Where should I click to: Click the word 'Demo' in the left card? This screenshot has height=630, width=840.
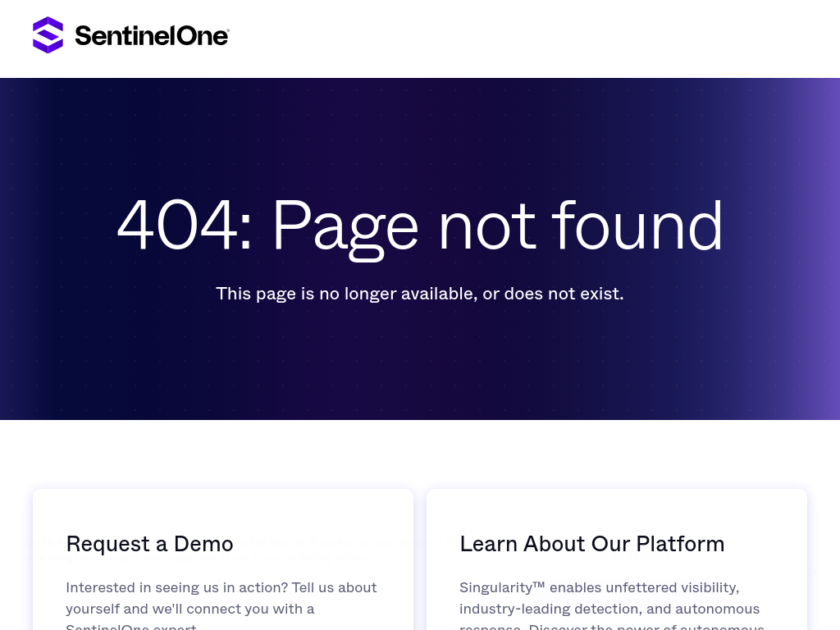pyautogui.click(x=203, y=544)
